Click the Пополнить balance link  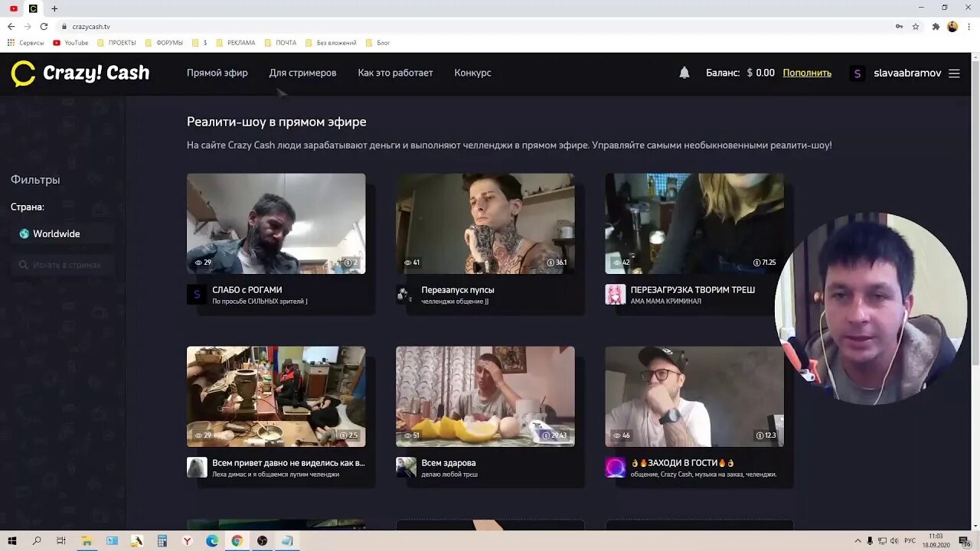click(807, 73)
